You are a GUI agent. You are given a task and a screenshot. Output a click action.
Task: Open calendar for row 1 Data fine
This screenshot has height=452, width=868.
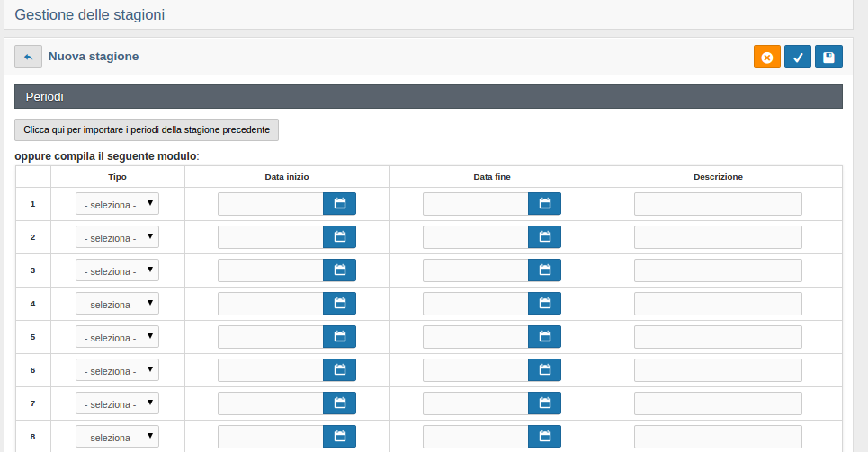click(x=545, y=204)
